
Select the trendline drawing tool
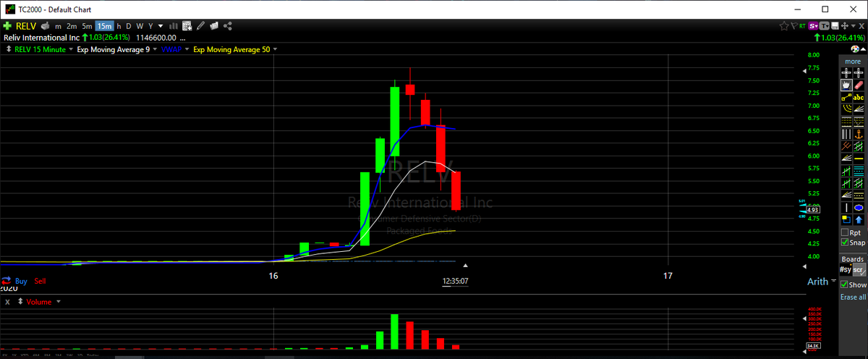(x=846, y=96)
